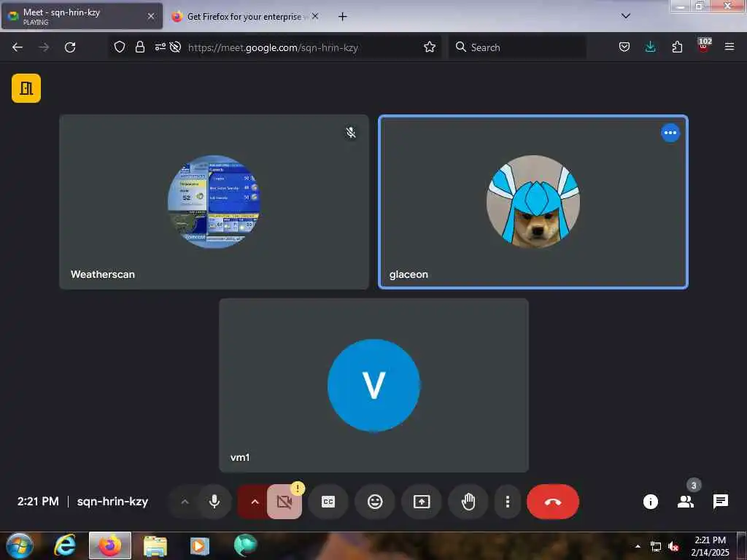
Task: Close the Meet - sqn-hrin-kzy tab
Action: (151, 16)
